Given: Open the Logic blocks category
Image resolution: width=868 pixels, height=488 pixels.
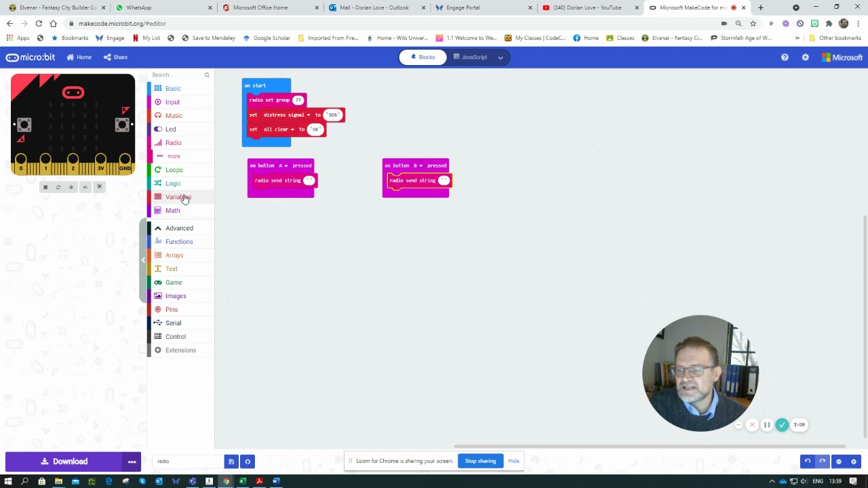Looking at the screenshot, I should [173, 183].
